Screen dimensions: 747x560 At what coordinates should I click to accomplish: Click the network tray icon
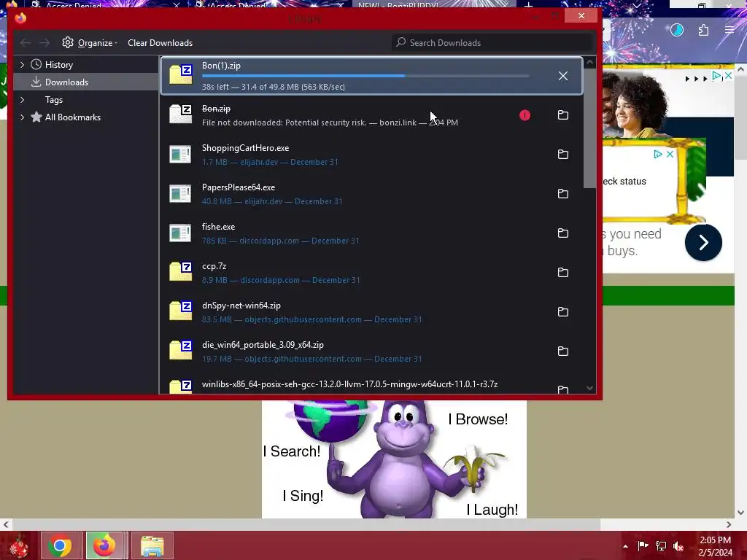point(661,546)
